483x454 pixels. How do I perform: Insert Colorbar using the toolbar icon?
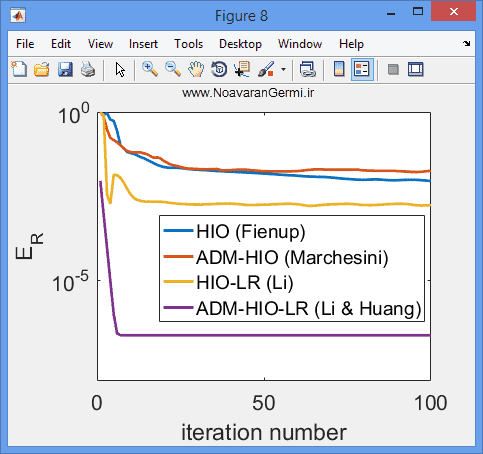click(x=339, y=69)
